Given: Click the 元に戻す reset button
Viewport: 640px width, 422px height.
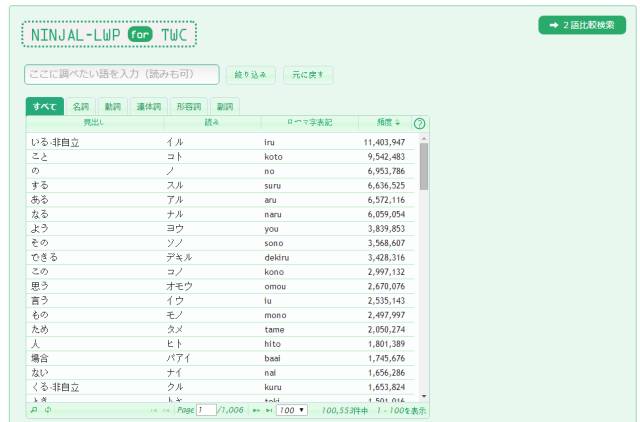Looking at the screenshot, I should pos(308,75).
